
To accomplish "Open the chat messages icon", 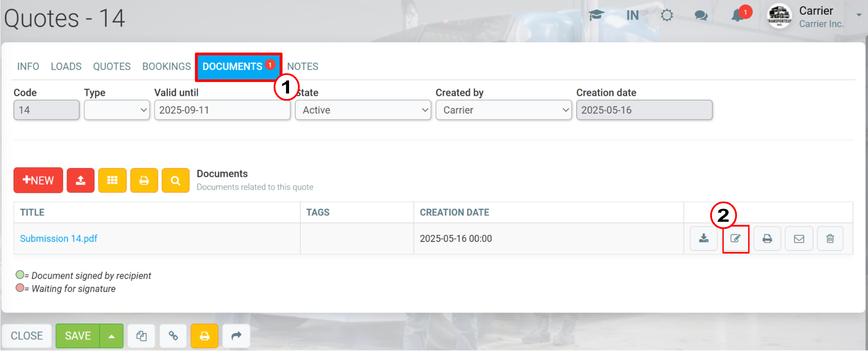I will 701,15.
